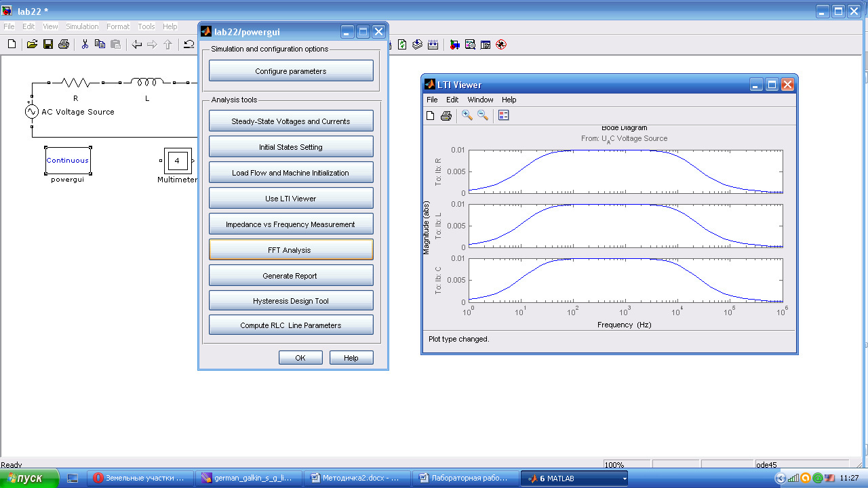Select the Zoom in tool in LTI Viewer
The height and width of the screenshot is (488, 868).
pyautogui.click(x=467, y=115)
